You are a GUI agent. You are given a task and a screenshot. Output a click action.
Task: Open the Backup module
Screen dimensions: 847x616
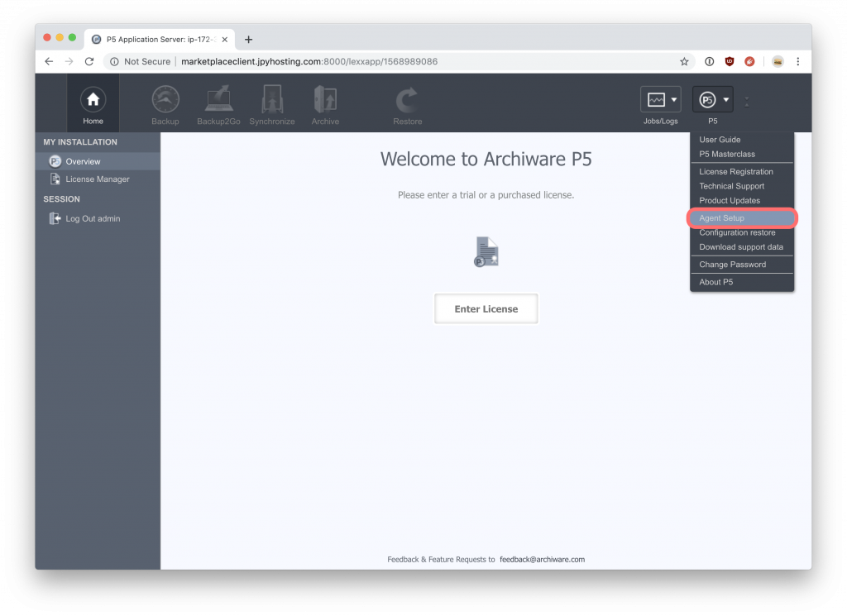165,105
